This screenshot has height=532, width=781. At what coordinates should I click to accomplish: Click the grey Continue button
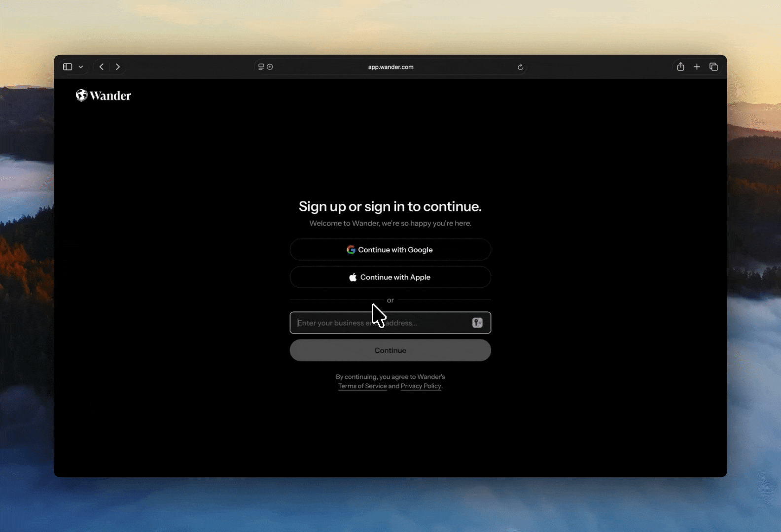(390, 350)
